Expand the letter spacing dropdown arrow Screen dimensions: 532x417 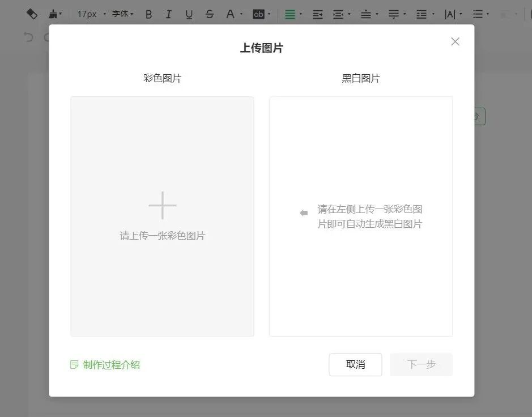coord(461,14)
